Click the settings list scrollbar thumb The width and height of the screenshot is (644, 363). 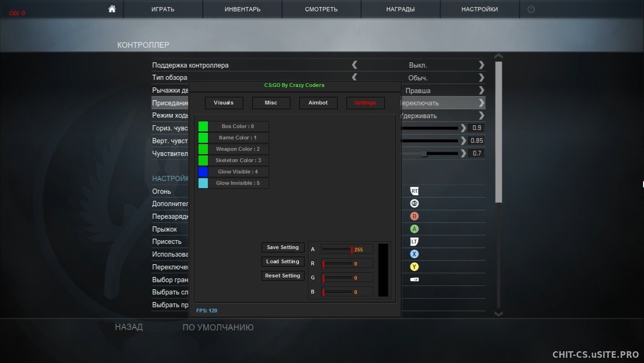click(x=499, y=132)
